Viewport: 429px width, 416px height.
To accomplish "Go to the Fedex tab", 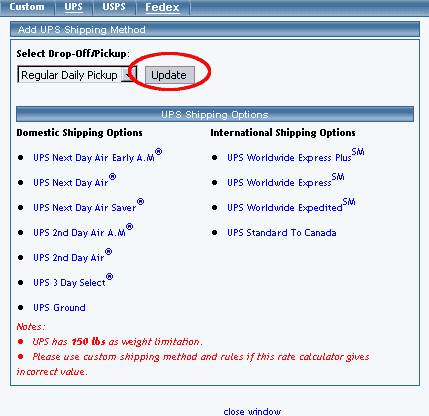I will coord(162,7).
